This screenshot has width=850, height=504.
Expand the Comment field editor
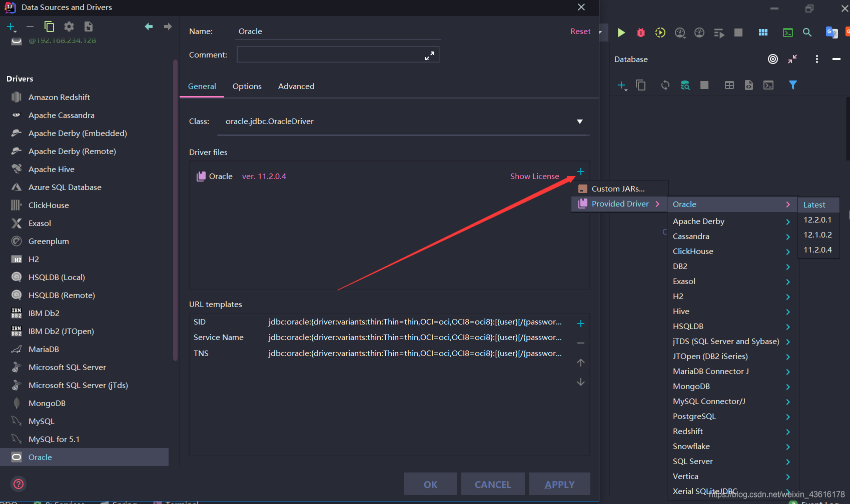point(430,55)
